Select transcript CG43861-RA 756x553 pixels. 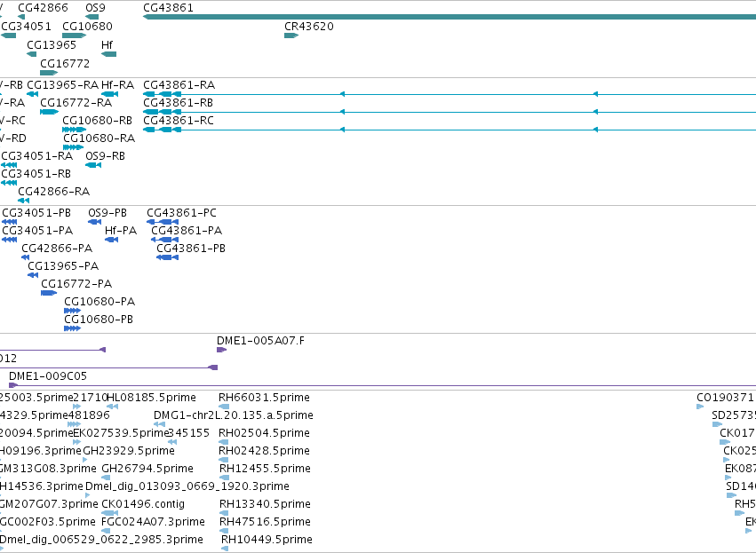450,94
